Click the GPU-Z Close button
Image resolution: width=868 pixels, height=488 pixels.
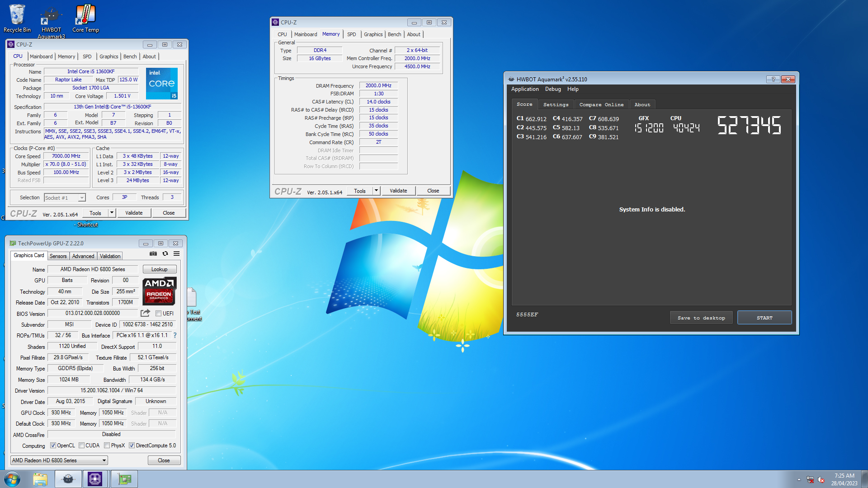coord(164,460)
